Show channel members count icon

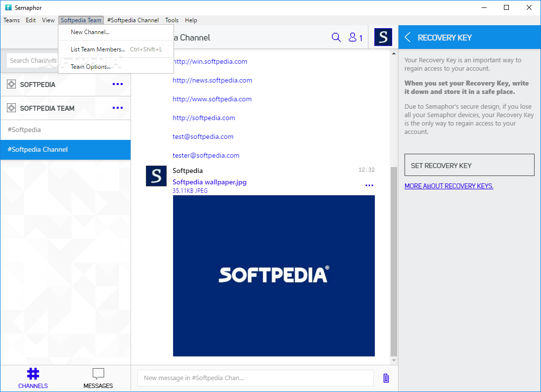coord(356,37)
